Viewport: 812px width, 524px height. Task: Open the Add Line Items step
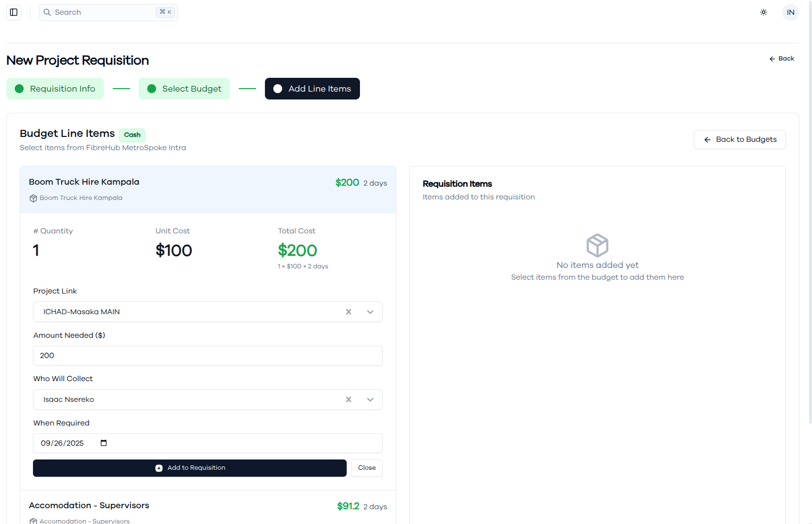[312, 89]
